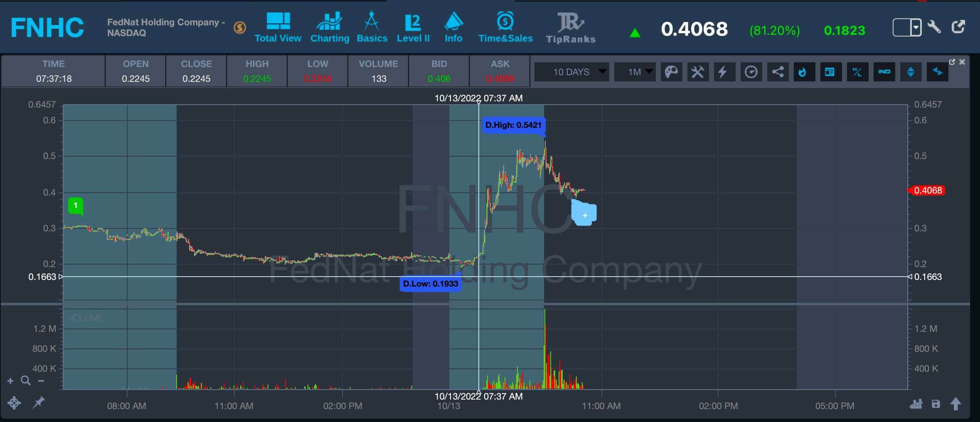Click the percent change (81.20%)
Image resolution: width=980 pixels, height=422 pixels.
pos(775,30)
